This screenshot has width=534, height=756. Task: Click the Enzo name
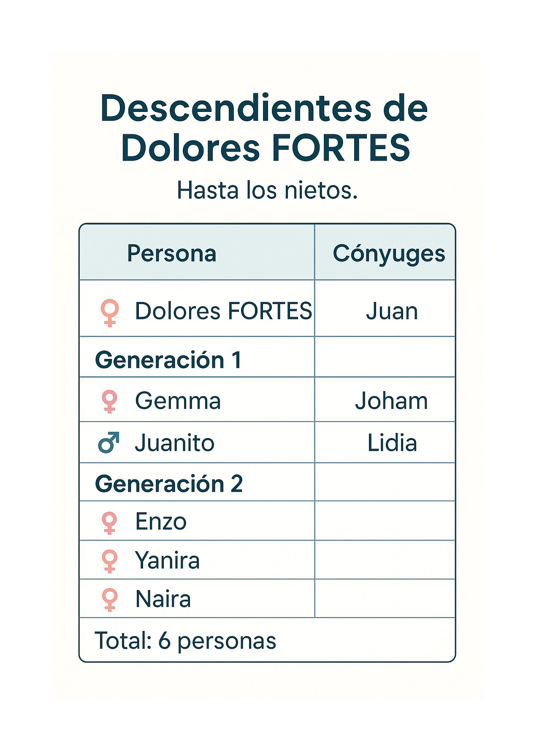(161, 522)
